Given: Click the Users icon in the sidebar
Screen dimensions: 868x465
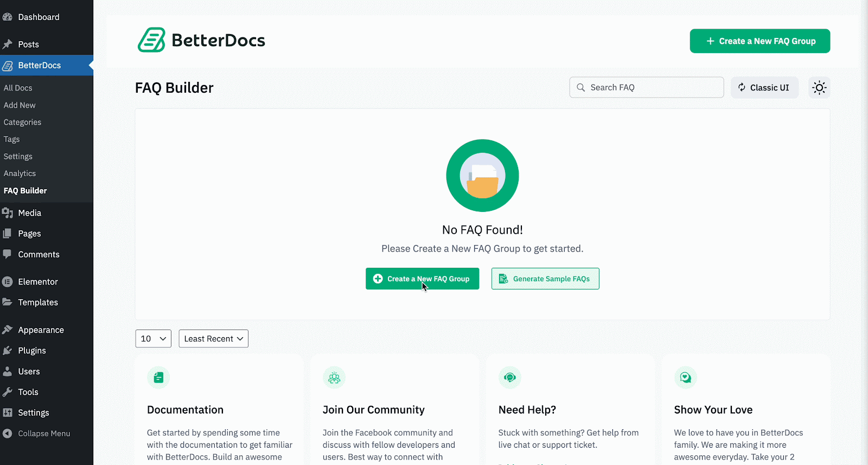Looking at the screenshot, I should (8, 371).
